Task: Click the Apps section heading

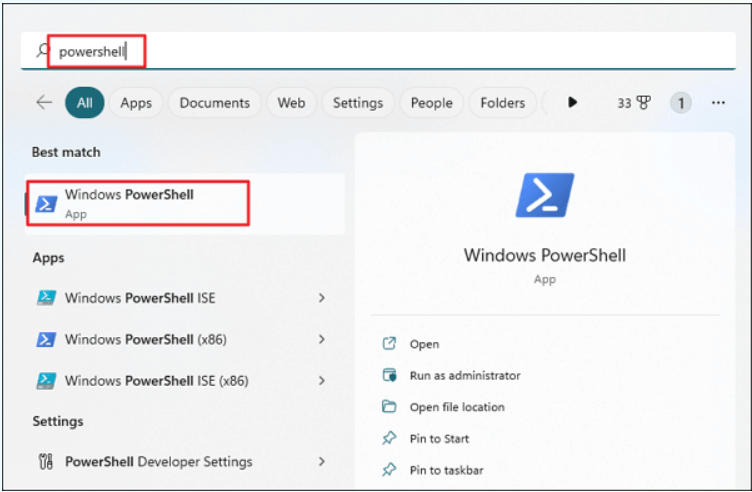Action: pyautogui.click(x=48, y=258)
